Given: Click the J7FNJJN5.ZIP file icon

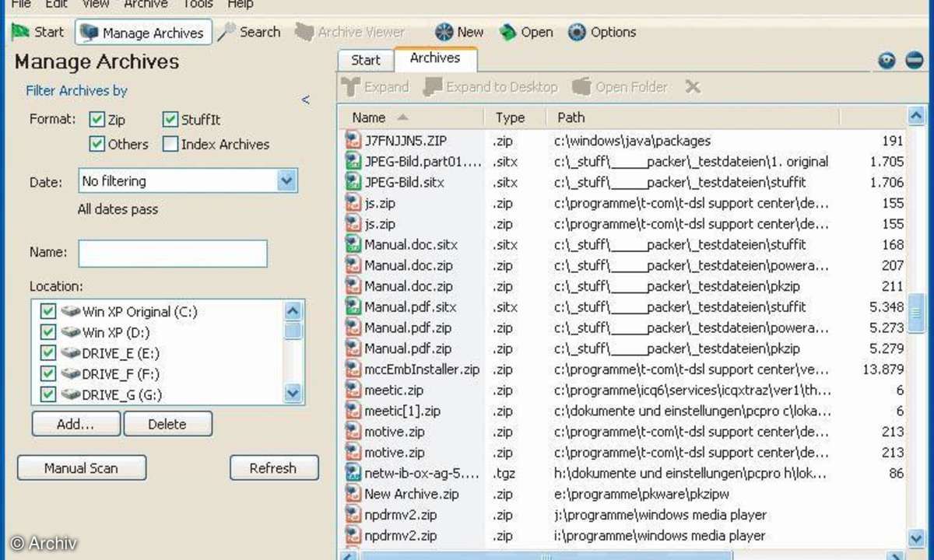Looking at the screenshot, I should coord(353,141).
